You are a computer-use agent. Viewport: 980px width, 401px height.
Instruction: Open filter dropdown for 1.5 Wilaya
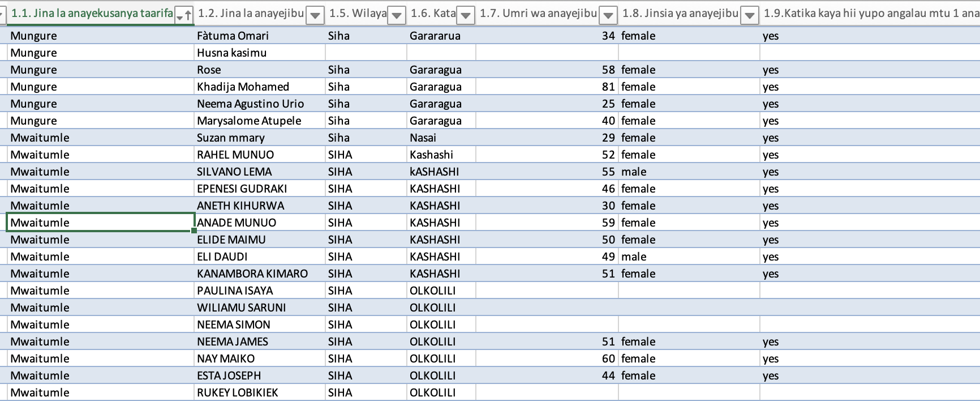[397, 16]
